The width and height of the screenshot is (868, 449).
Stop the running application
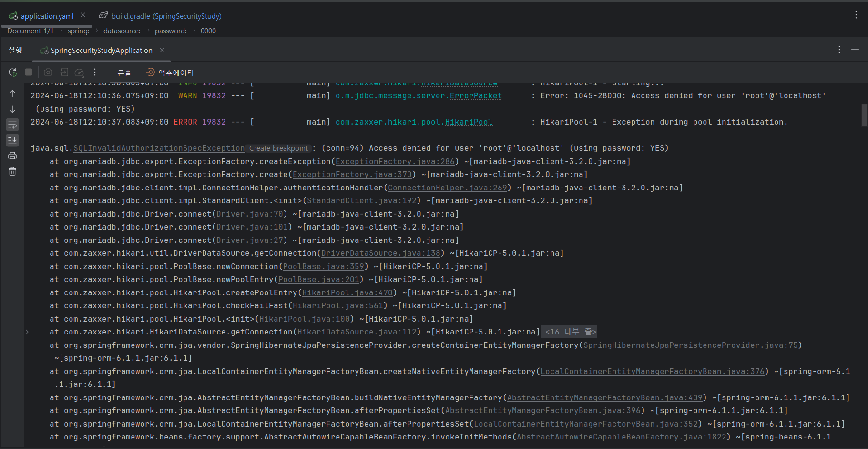pos(29,72)
